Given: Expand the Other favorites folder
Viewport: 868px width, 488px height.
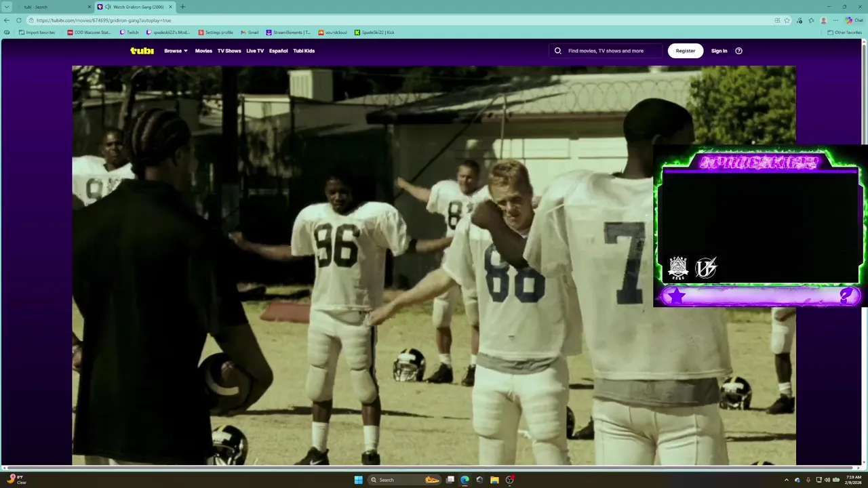Looking at the screenshot, I should 844,33.
